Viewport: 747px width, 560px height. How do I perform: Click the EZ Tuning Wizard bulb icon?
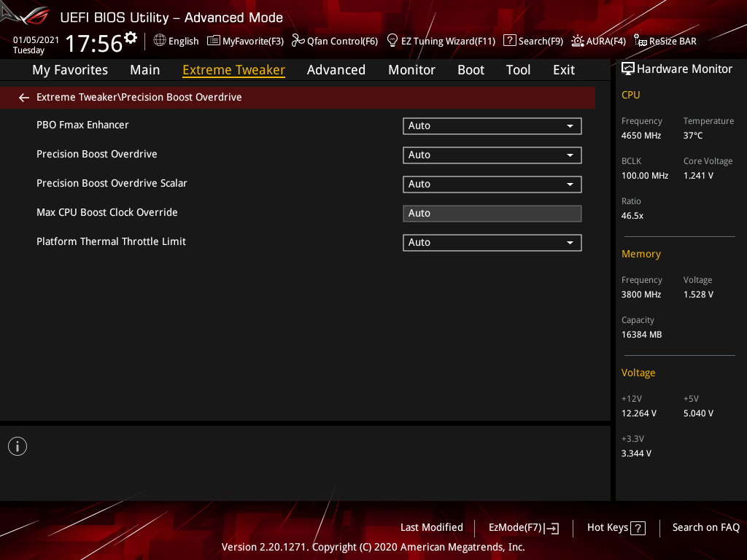click(x=392, y=41)
